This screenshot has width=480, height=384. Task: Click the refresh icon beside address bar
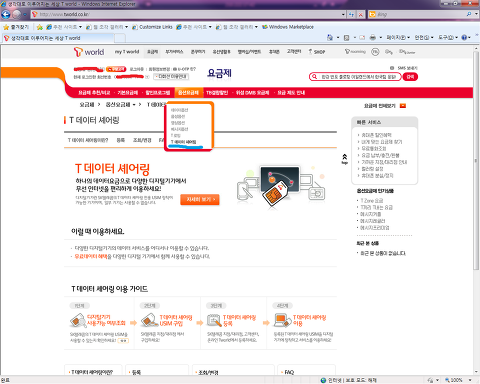351,14
